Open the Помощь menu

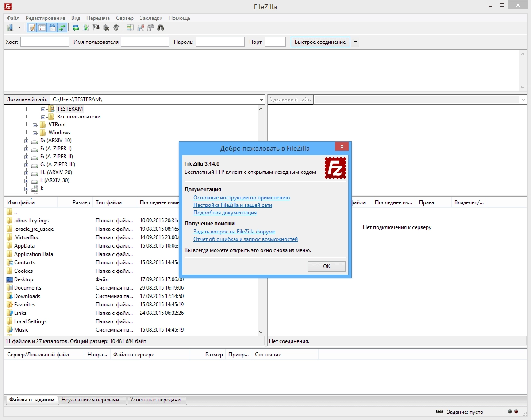tap(179, 18)
